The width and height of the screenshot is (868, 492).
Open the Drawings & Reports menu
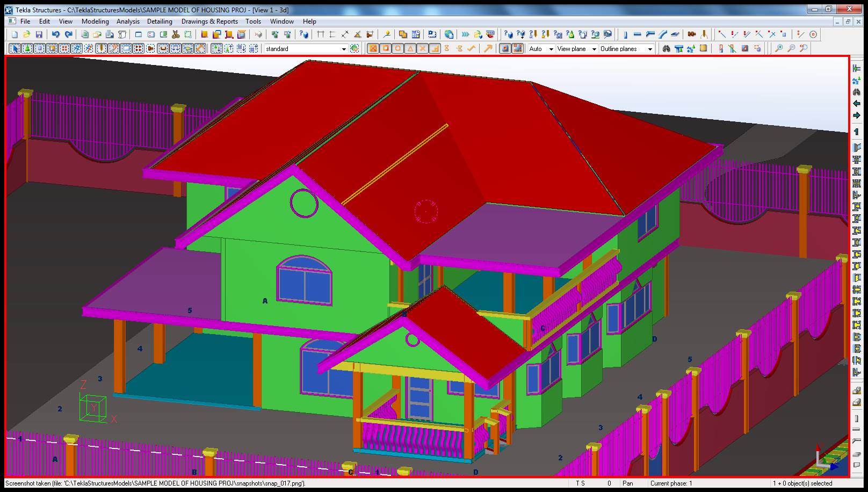[209, 21]
